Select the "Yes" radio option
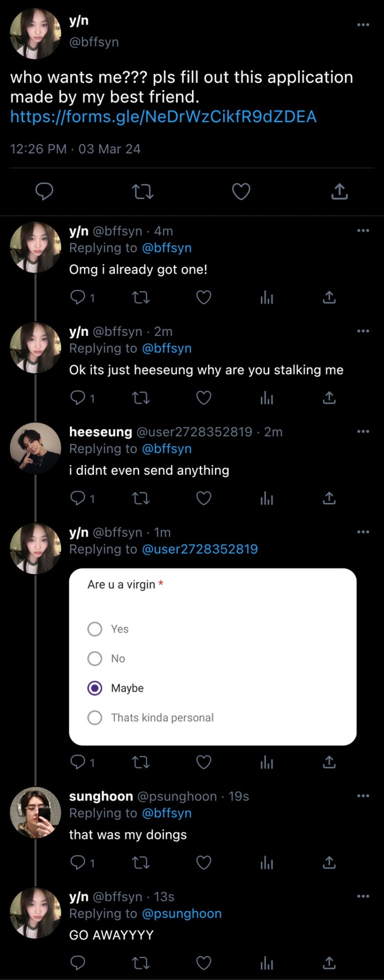This screenshot has width=384, height=980. [x=95, y=629]
